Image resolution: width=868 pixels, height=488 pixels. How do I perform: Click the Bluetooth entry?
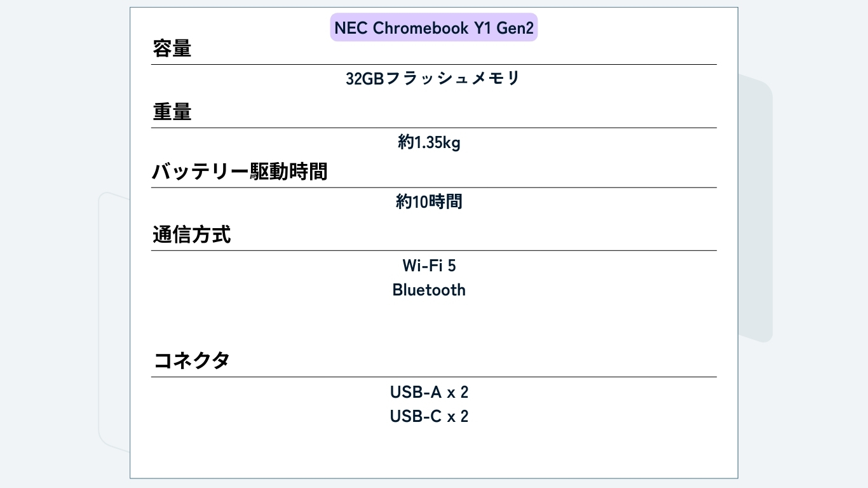click(x=430, y=290)
